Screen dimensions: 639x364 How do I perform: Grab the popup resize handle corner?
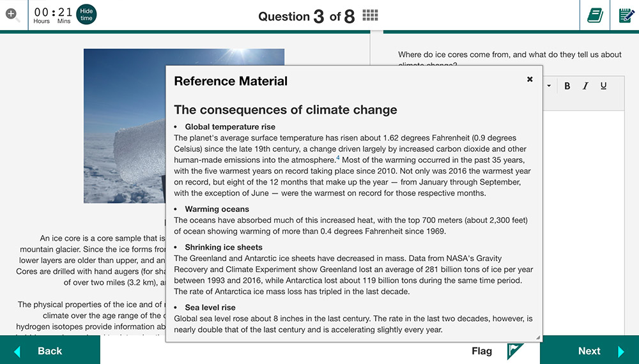point(538,337)
